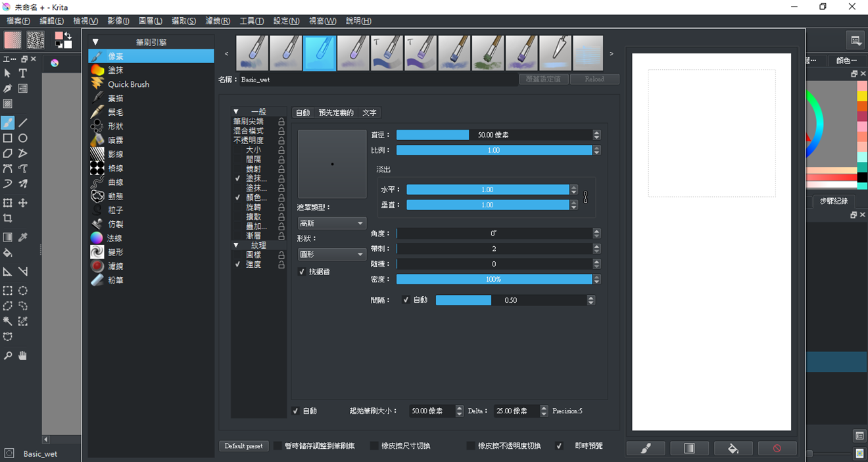The image size is (868, 462).
Task: Choose the 塗抹 color smudge engine
Action: pyautogui.click(x=151, y=70)
